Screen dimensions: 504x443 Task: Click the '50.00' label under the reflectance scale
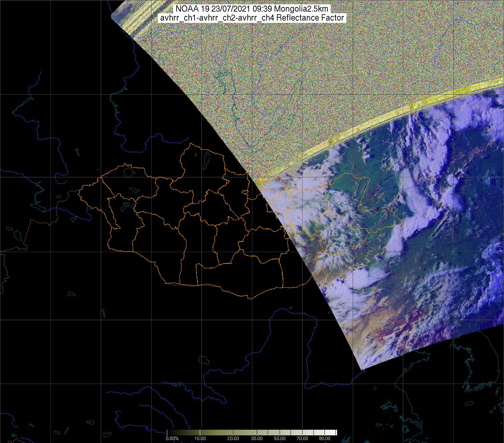[280, 438]
